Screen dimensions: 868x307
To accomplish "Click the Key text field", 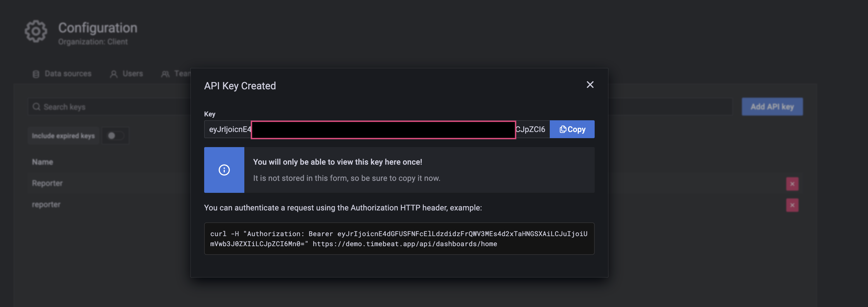I will tap(377, 129).
